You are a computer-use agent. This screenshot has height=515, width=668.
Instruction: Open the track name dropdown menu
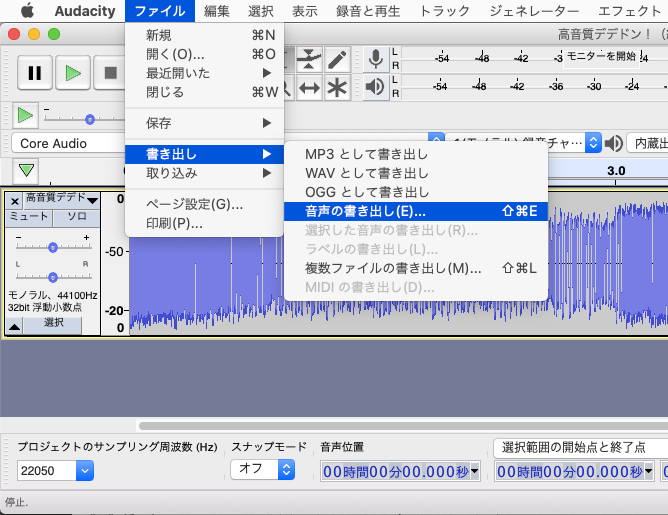point(61,199)
